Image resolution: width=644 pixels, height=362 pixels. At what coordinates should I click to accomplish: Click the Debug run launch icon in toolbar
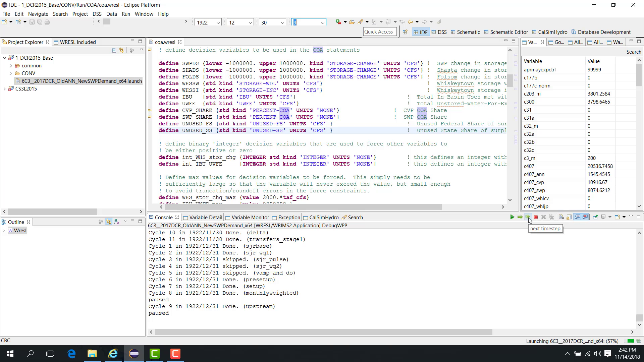click(x=338, y=22)
